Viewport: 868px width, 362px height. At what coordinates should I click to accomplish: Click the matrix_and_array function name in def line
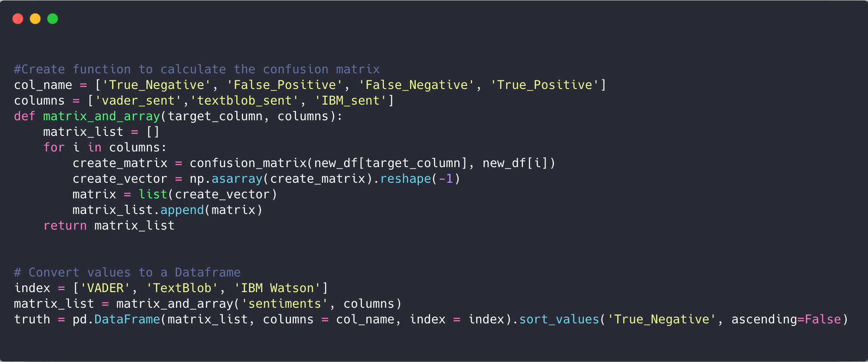point(102,116)
